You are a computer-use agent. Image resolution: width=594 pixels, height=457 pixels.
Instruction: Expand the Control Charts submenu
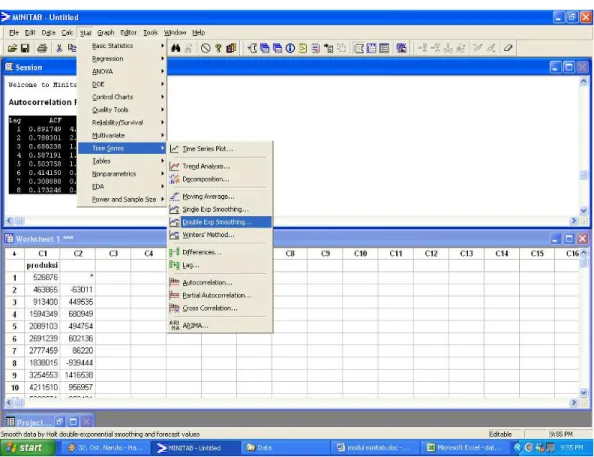[122, 97]
